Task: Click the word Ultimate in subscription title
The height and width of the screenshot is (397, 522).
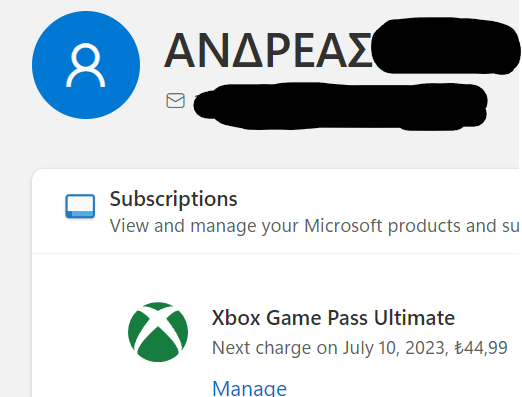Action: (x=414, y=318)
